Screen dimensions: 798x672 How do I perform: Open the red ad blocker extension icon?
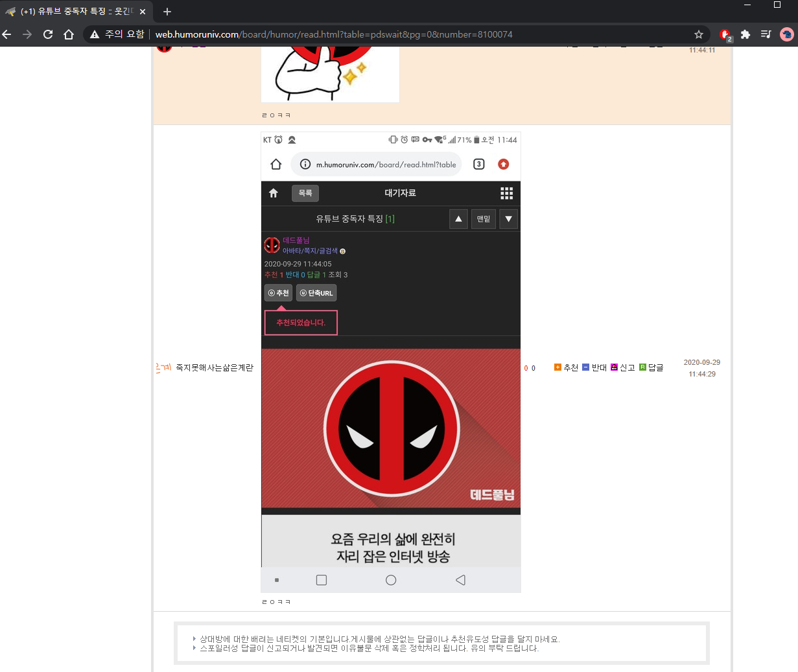725,35
